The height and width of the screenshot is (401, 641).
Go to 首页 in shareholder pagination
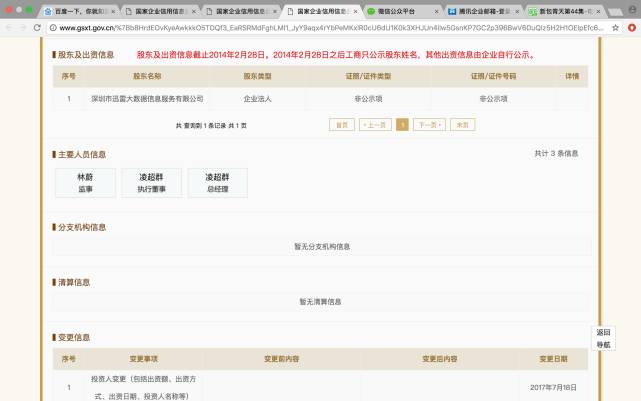click(342, 125)
